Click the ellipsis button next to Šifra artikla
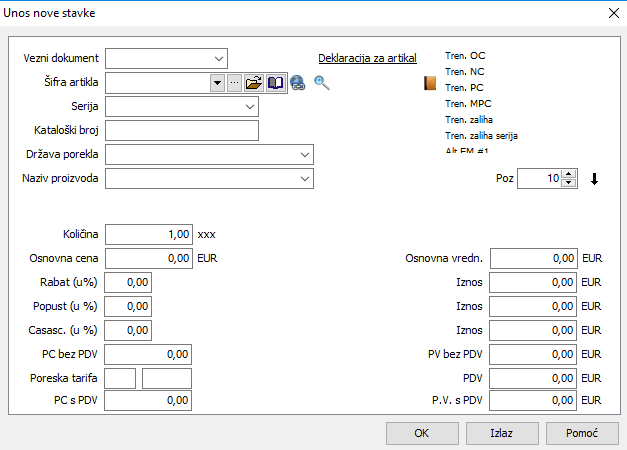This screenshot has width=627, height=450. point(235,83)
